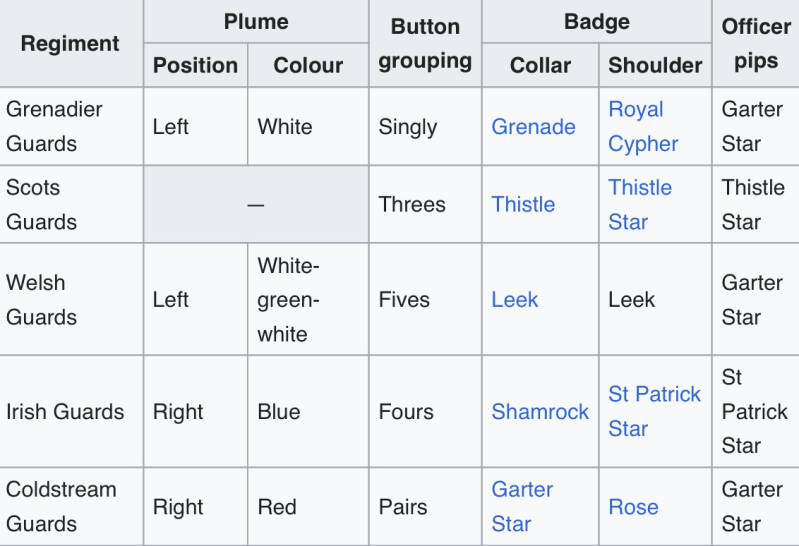The image size is (799, 546).
Task: Click the dash cell in Scots Guards row
Action: pos(256,204)
